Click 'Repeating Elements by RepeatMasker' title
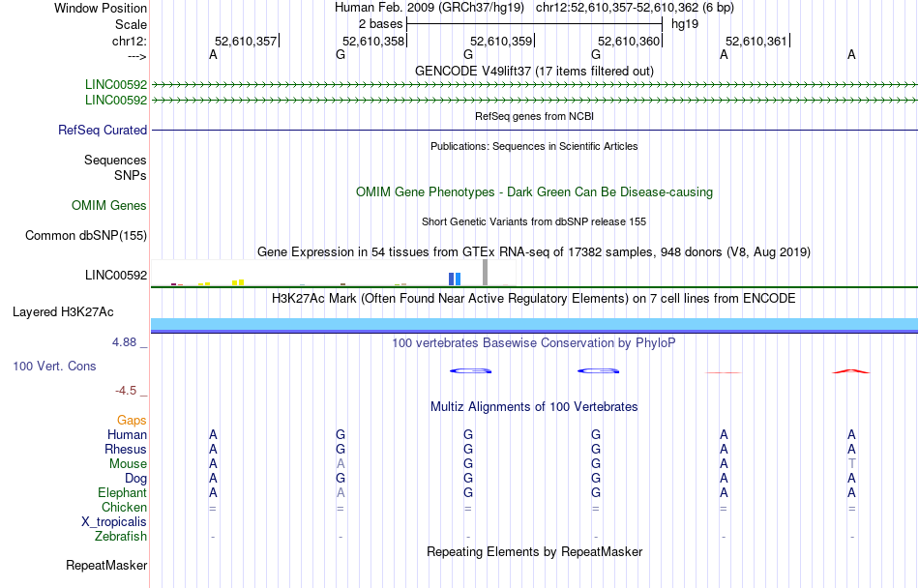Image resolution: width=919 pixels, height=588 pixels. click(x=534, y=551)
